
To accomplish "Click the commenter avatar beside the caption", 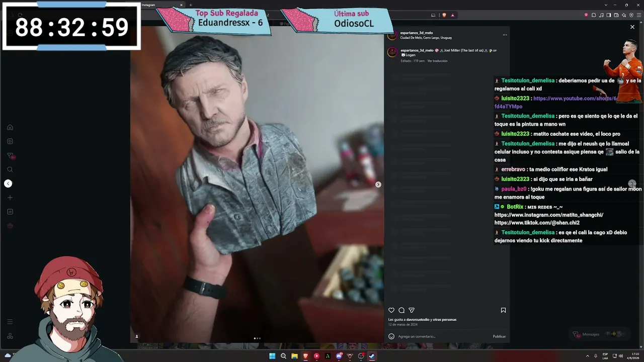I will click(x=392, y=52).
